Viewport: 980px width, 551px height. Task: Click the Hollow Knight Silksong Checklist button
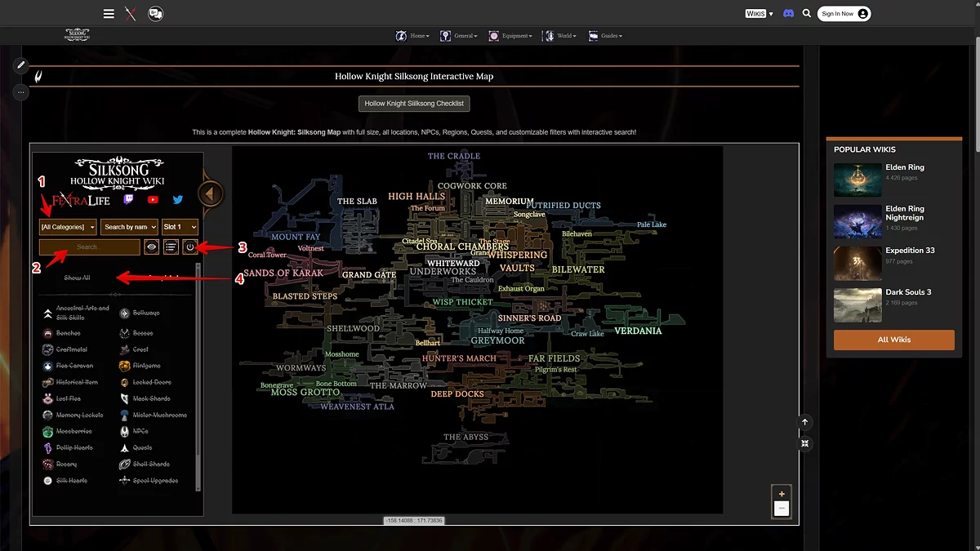414,104
